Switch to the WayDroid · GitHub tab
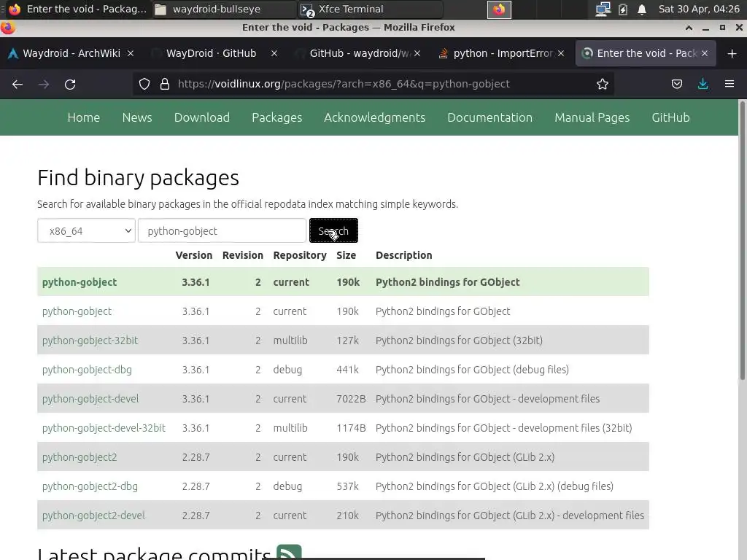 [212, 53]
